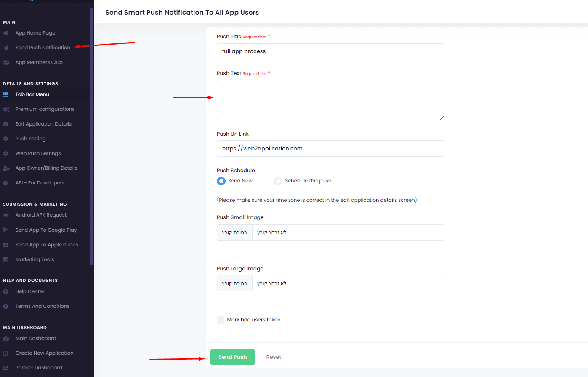Enable Mark bad users token
Screen dimensions: 588x377
tap(221, 320)
